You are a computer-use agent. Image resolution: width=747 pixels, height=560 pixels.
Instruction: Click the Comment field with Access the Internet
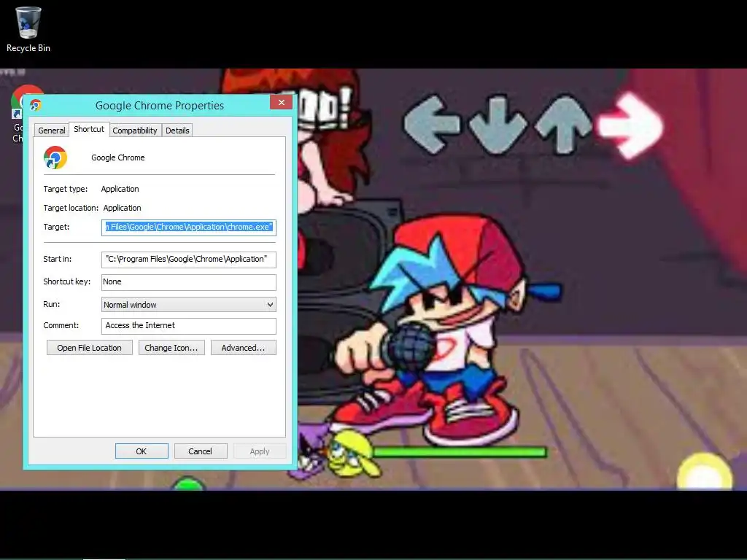(x=189, y=326)
